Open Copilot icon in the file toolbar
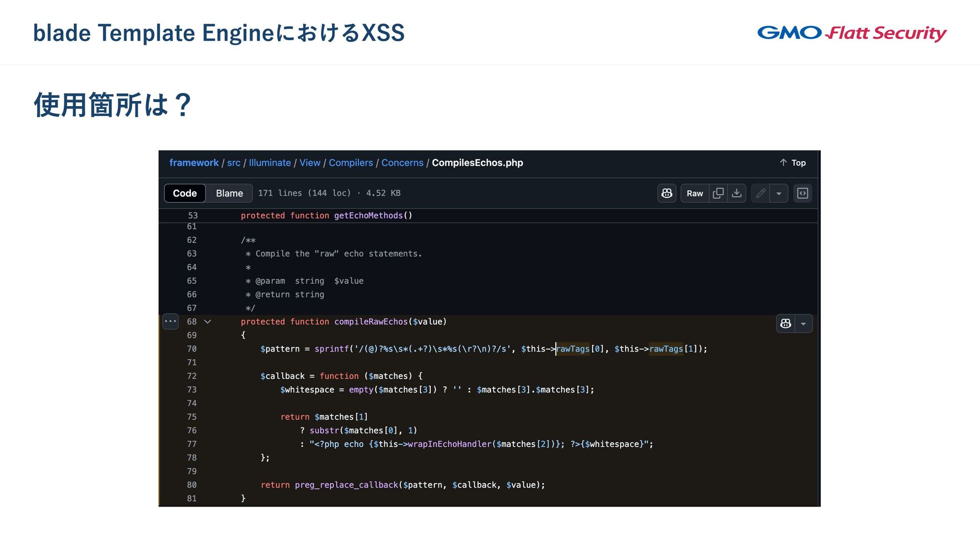Screen dimensions: 980x551 667,193
